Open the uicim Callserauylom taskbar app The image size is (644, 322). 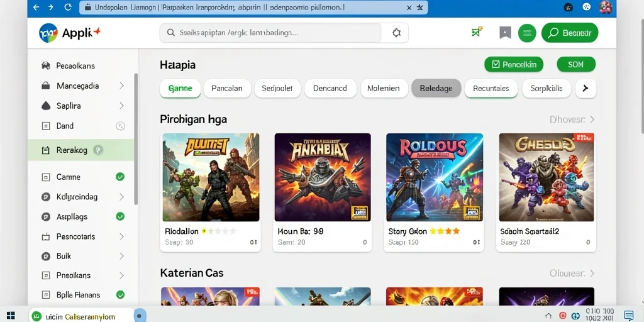click(x=81, y=316)
